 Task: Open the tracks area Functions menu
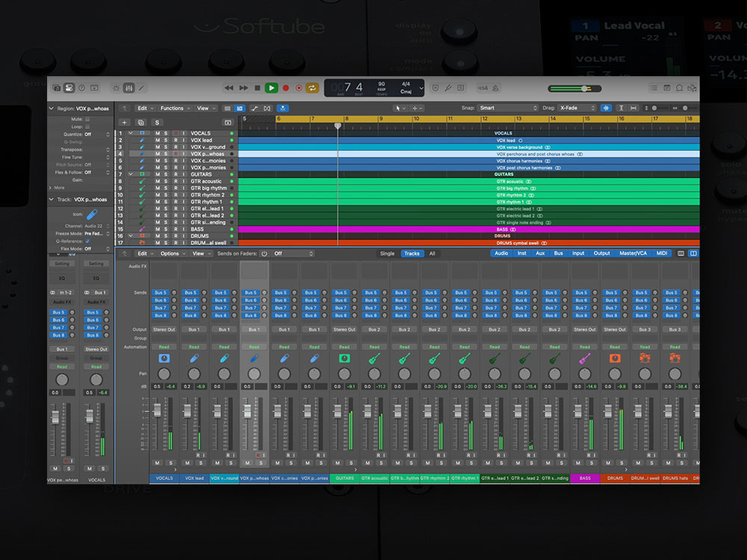[x=174, y=108]
